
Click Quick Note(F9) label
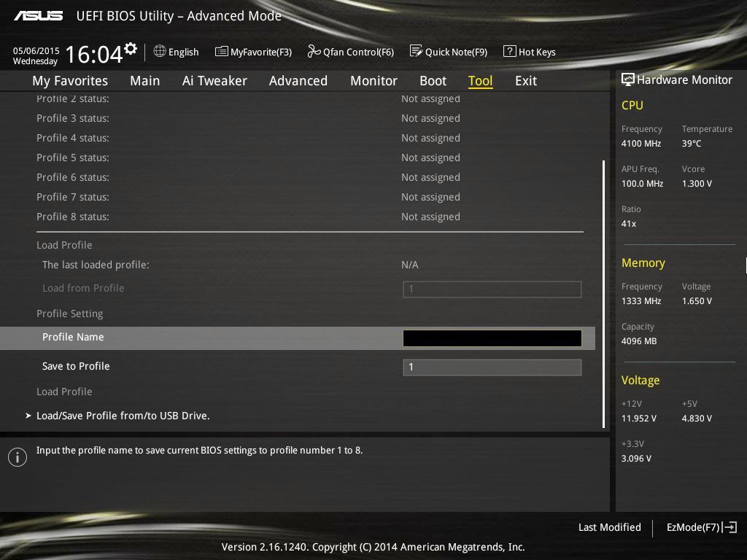(456, 52)
